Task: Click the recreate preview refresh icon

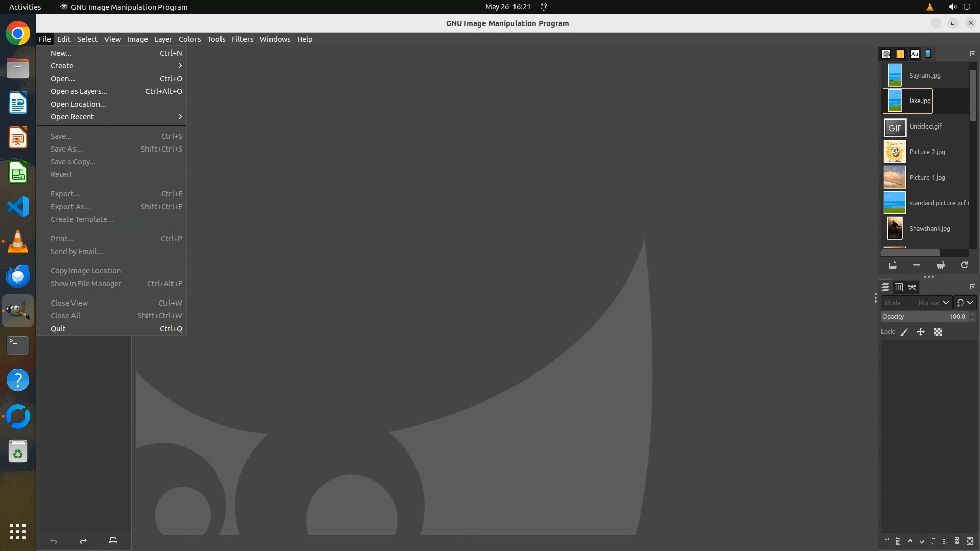Action: point(964,265)
